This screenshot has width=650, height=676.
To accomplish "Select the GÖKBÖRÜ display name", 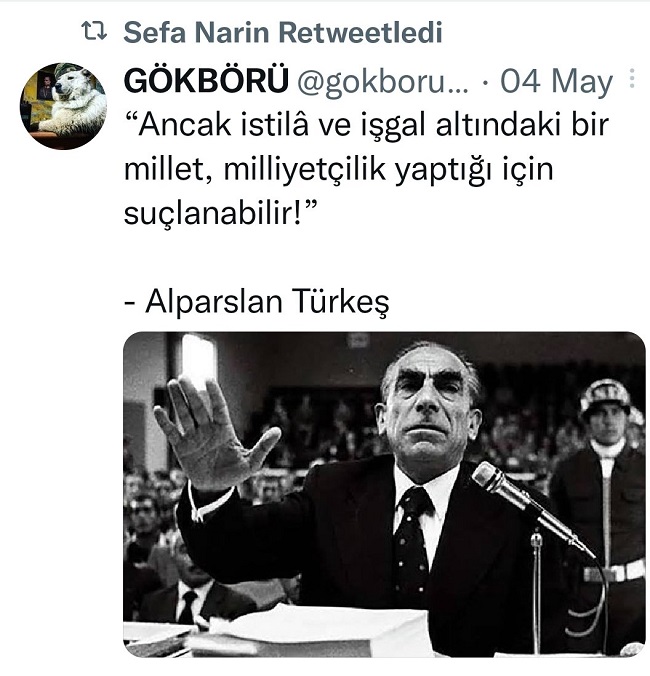I will click(x=206, y=81).
